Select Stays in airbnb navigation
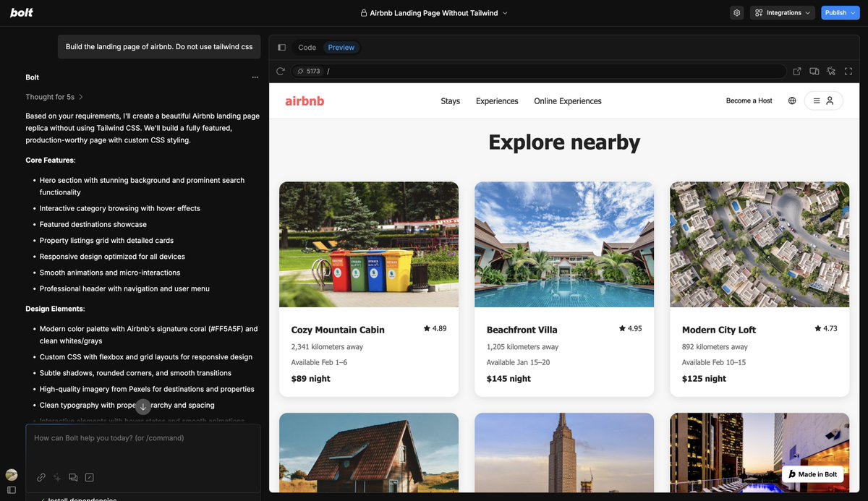This screenshot has height=501, width=868. click(x=451, y=101)
